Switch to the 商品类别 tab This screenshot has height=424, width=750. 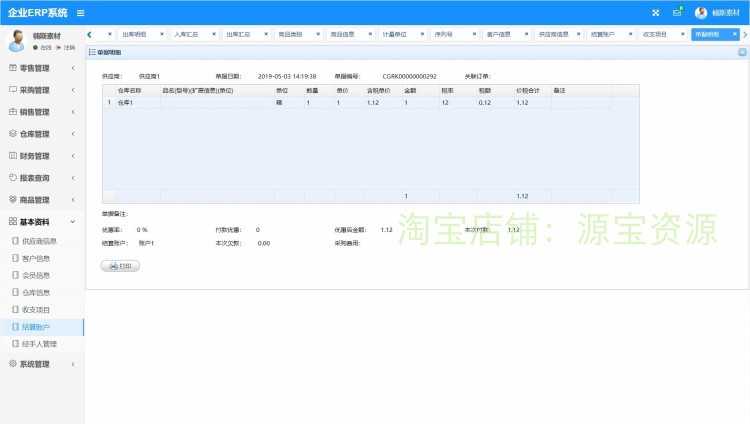pyautogui.click(x=290, y=34)
